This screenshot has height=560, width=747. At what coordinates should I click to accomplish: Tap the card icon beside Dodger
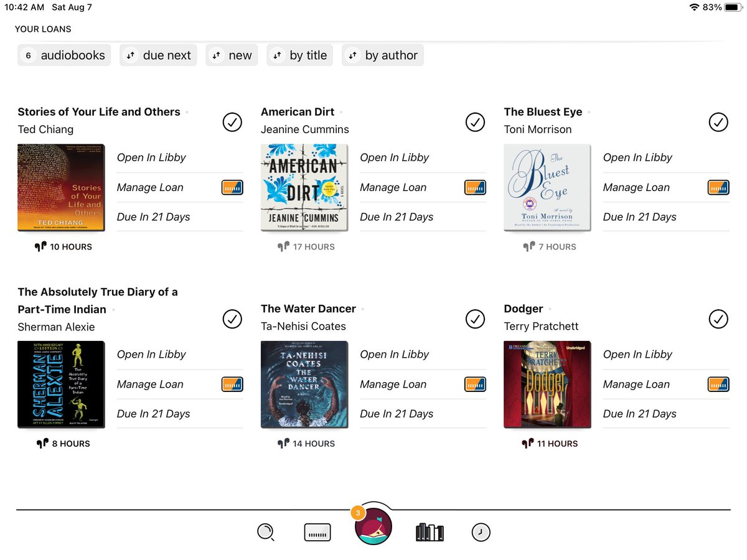pyautogui.click(x=718, y=384)
